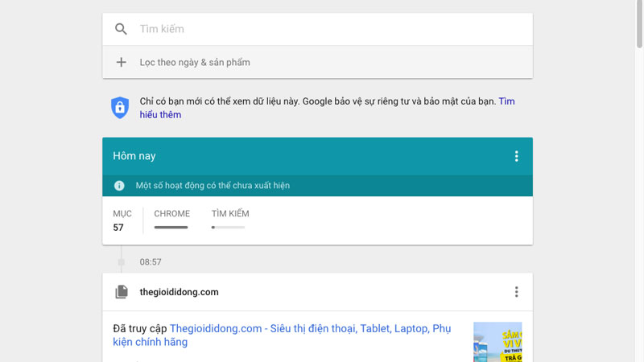The height and width of the screenshot is (362, 644).
Task: Click the thegioididong.com card title
Action: click(x=179, y=292)
